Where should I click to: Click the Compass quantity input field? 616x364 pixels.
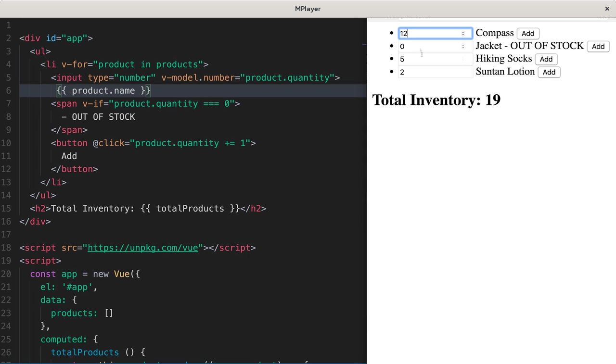click(x=435, y=33)
